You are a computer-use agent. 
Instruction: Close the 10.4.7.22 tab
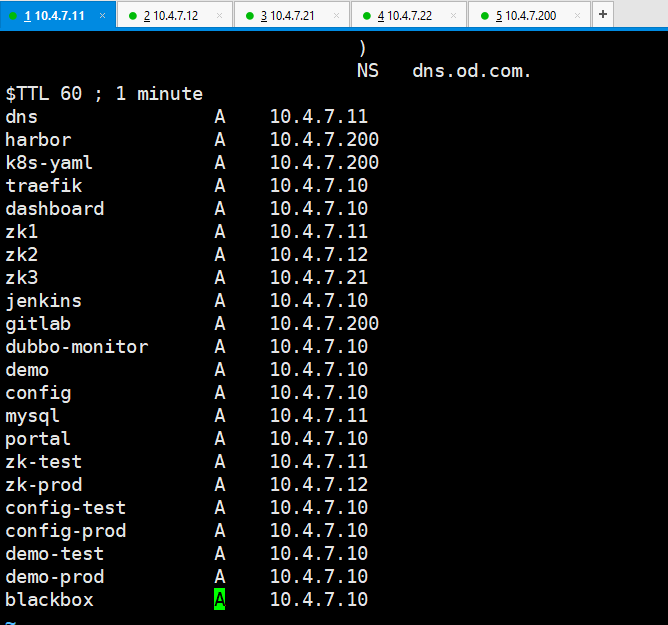[x=453, y=16]
